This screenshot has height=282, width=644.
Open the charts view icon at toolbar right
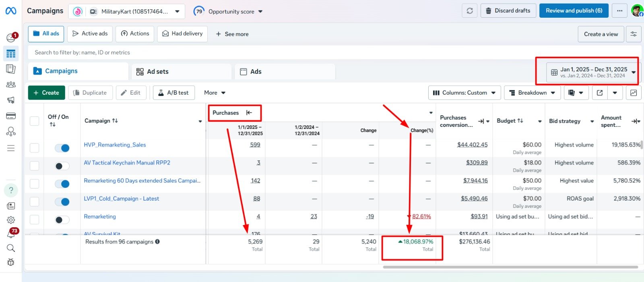[633, 93]
